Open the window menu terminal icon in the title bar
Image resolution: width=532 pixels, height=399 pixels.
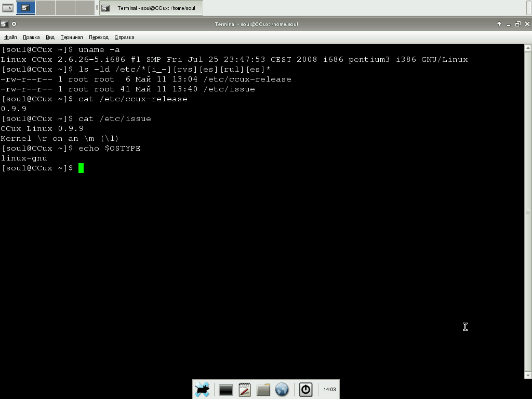click(4, 24)
